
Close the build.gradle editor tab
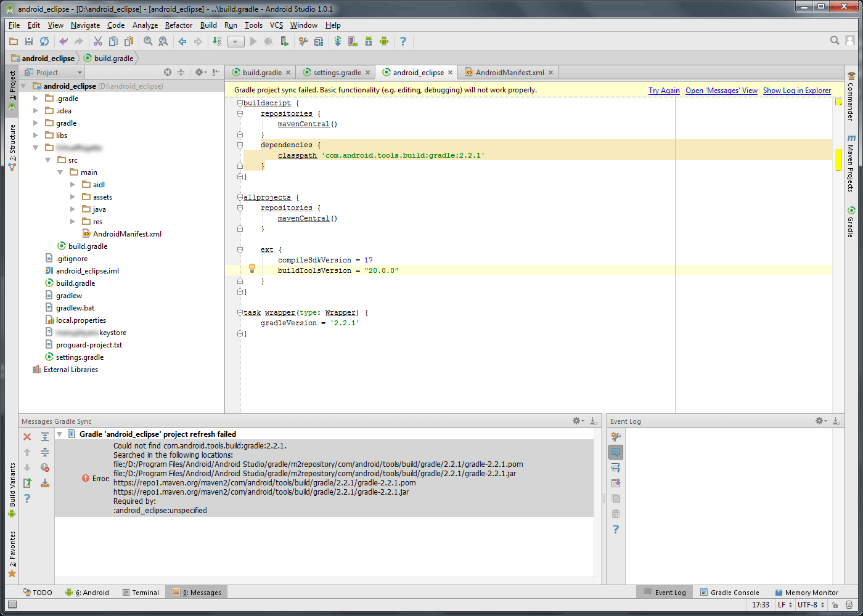click(x=288, y=73)
